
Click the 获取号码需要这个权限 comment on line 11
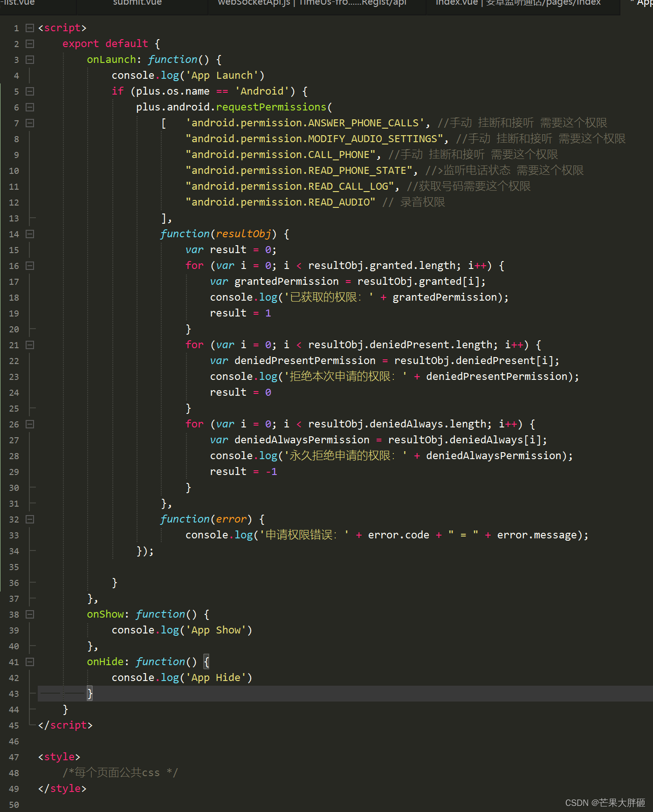point(469,186)
